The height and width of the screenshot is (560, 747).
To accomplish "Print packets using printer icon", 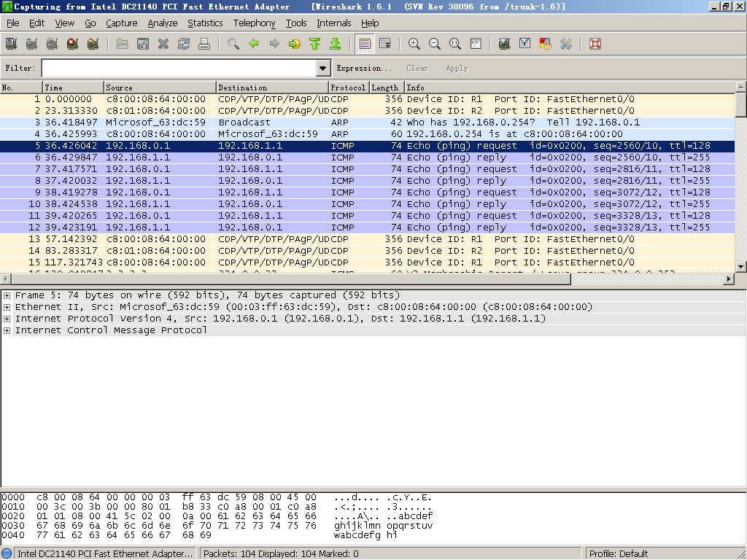I will pyautogui.click(x=204, y=44).
